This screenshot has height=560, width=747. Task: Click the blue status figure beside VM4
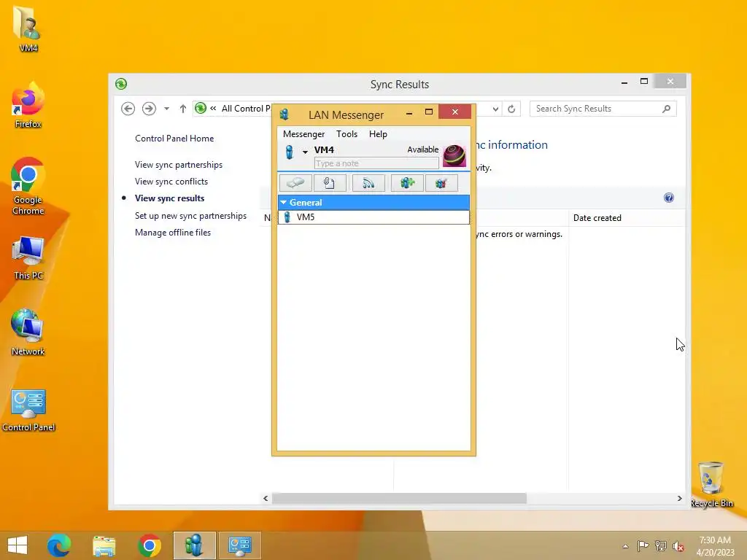289,152
